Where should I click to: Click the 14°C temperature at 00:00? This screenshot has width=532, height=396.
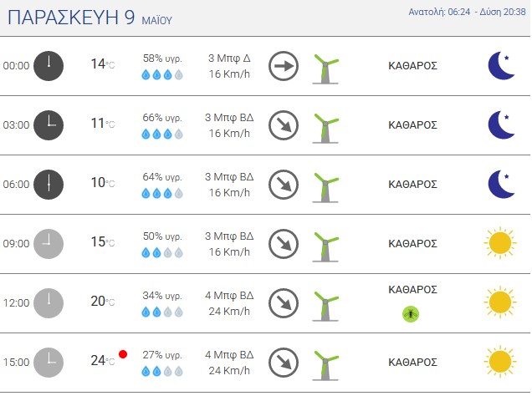point(102,64)
